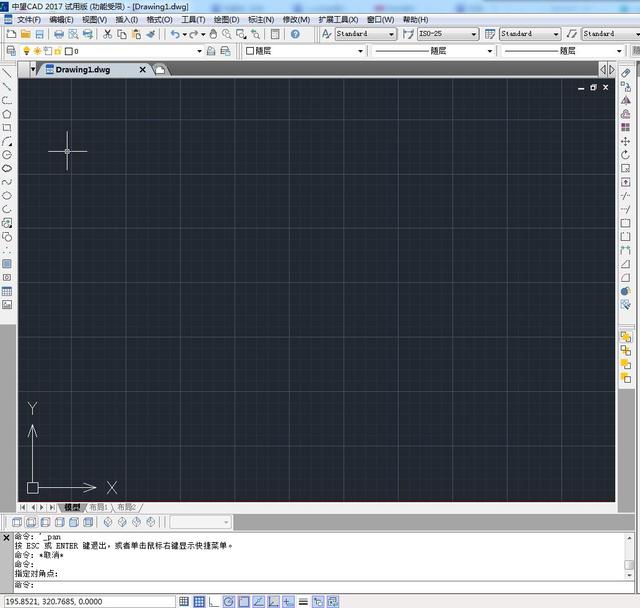Screen dimensions: 640x608
Task: Click the Match Properties brush icon
Action: (x=151, y=34)
